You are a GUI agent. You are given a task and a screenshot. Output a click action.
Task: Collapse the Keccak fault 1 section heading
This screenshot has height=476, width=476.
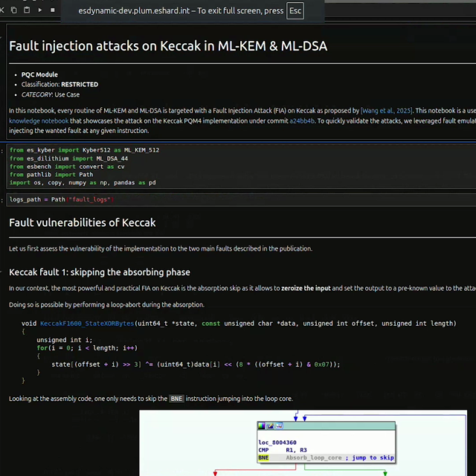tap(1, 272)
